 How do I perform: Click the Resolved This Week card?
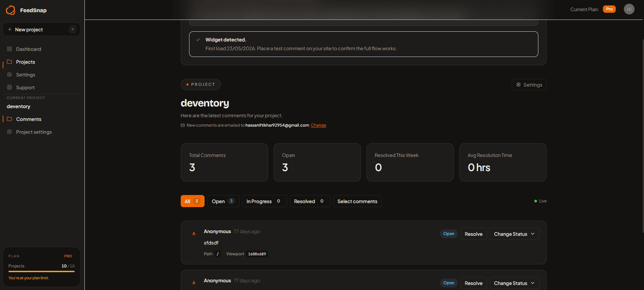pyautogui.click(x=410, y=162)
